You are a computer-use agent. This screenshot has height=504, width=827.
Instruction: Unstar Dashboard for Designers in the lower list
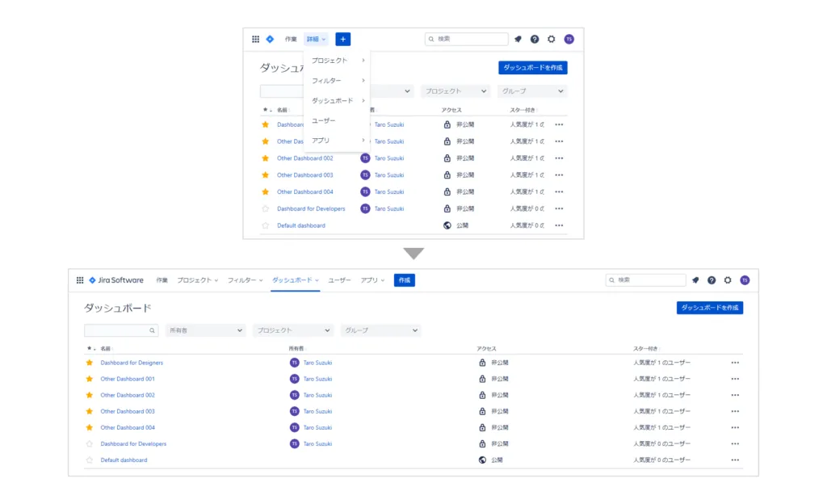(x=90, y=363)
